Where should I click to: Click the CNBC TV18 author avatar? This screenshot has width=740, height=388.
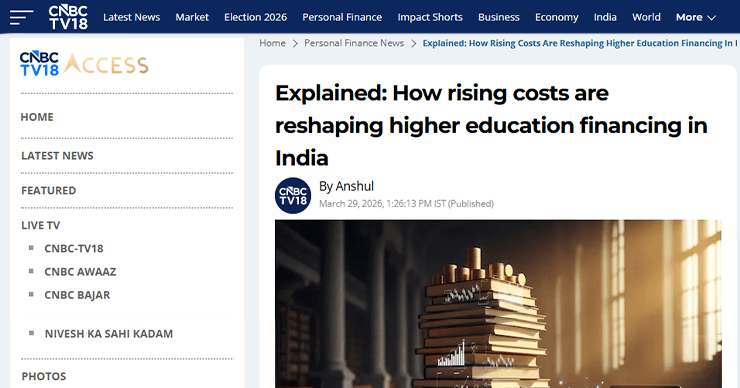tap(293, 195)
